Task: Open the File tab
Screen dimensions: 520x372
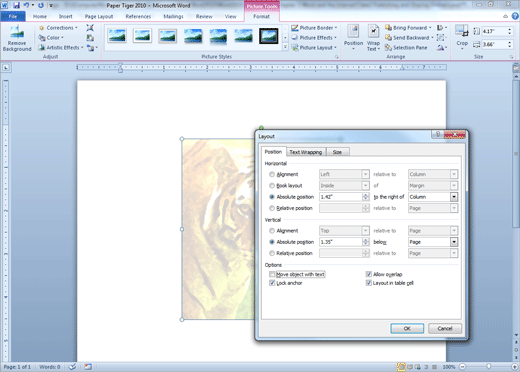Action: [13, 16]
